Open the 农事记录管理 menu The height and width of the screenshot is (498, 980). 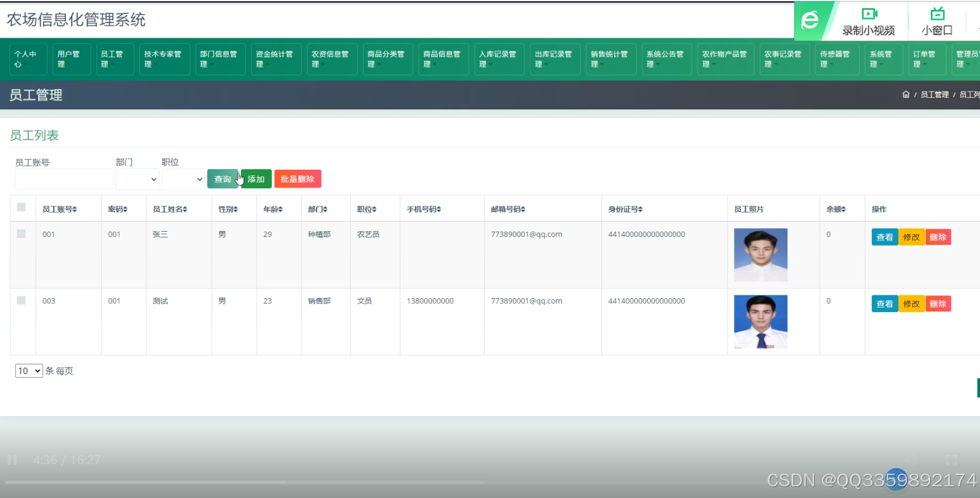784,59
